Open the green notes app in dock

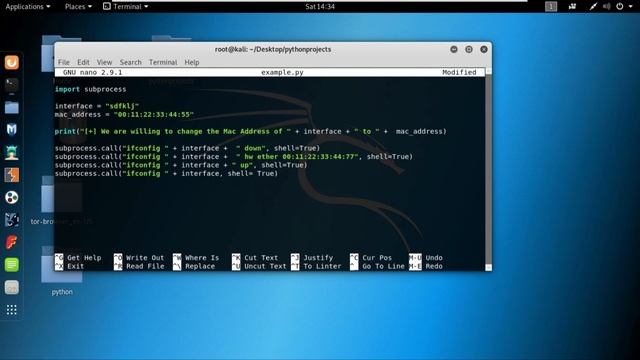coord(11,265)
